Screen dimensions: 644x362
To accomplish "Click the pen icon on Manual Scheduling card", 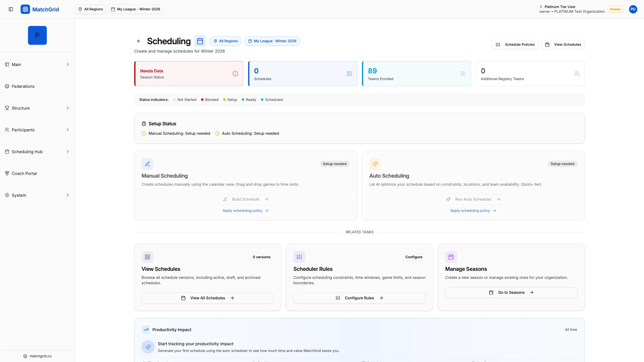I will pyautogui.click(x=147, y=164).
